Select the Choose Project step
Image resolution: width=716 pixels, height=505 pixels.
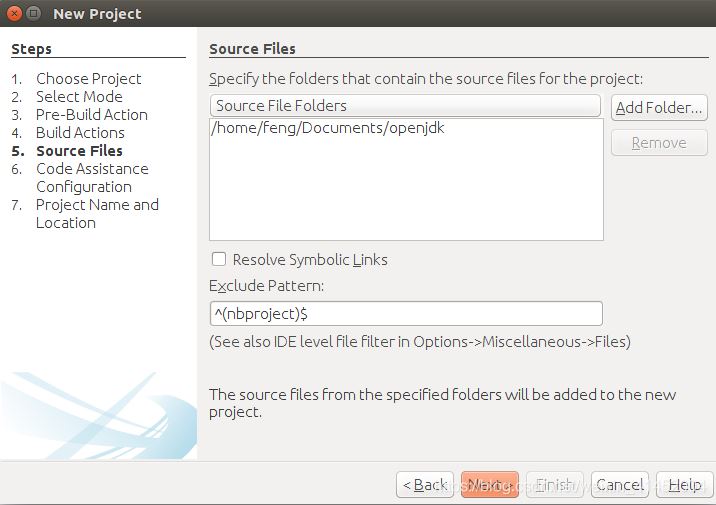click(88, 79)
